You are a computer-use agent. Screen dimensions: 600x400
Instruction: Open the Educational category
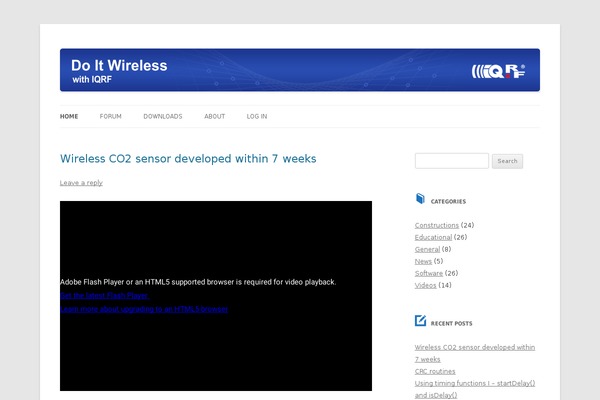tap(433, 237)
